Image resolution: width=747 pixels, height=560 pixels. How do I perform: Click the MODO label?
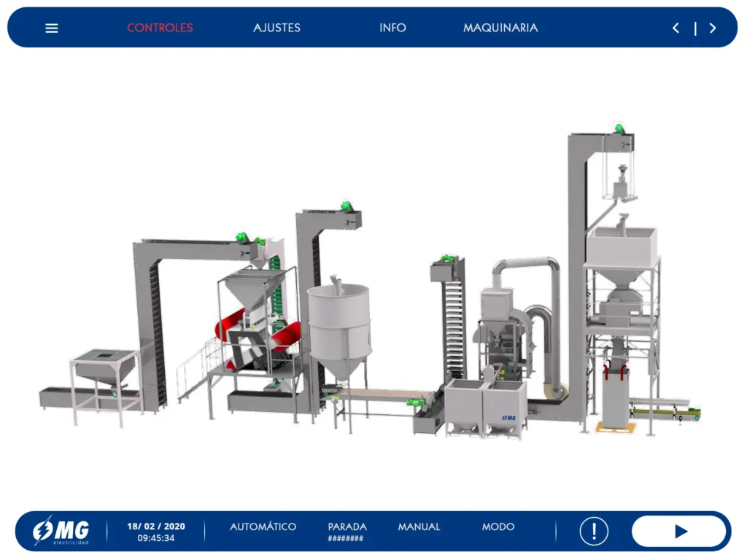point(498,526)
